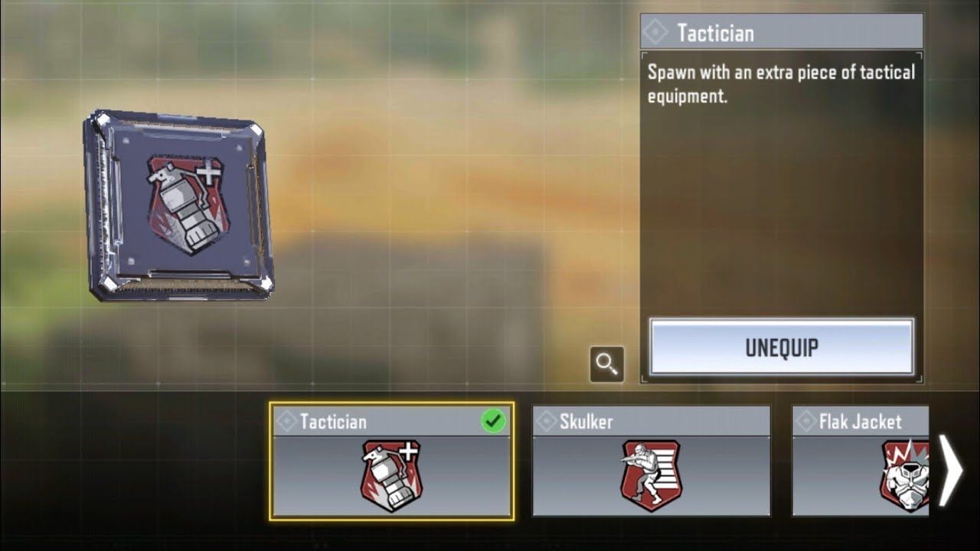Click the diamond icon beside Tactician panel title
The image size is (980, 551).
coord(655,32)
